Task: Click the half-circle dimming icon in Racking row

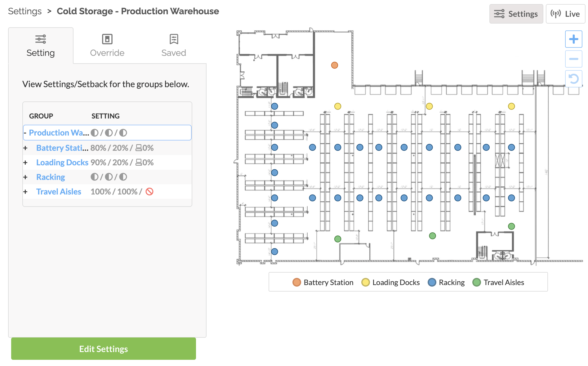Action: 95,177
